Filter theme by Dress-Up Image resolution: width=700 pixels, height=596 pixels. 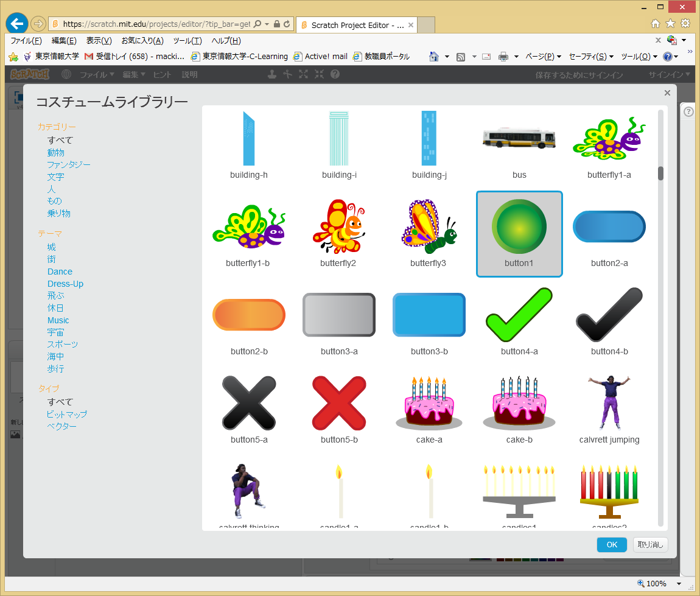[x=65, y=284]
